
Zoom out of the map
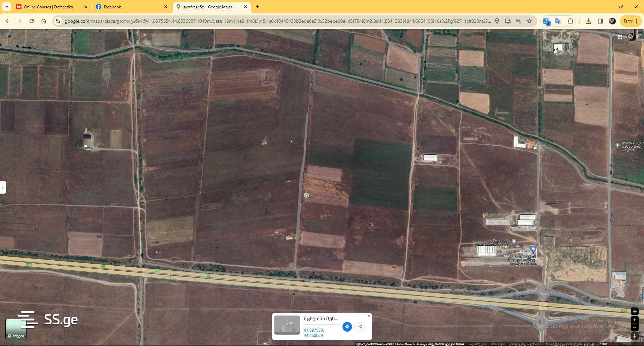(x=634, y=327)
